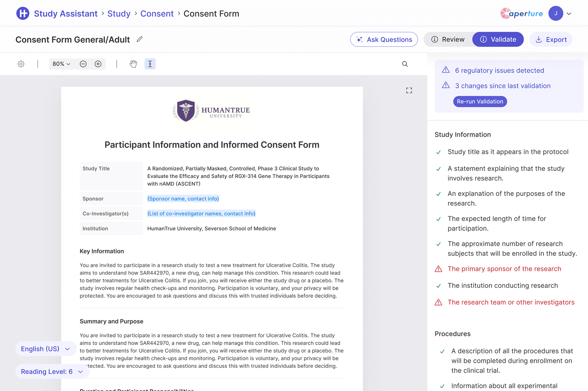The image size is (588, 391).
Task: Click the Institution value HumanTrue University
Action: click(x=211, y=229)
